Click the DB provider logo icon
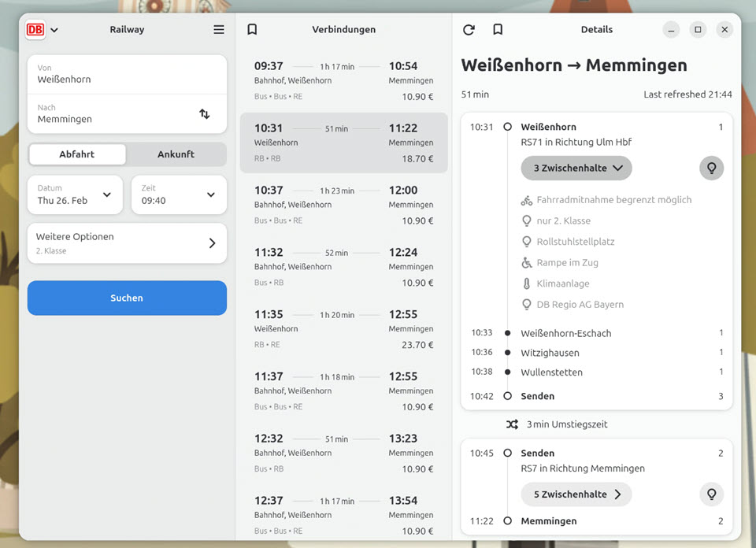Image resolution: width=756 pixels, height=548 pixels. click(x=35, y=30)
